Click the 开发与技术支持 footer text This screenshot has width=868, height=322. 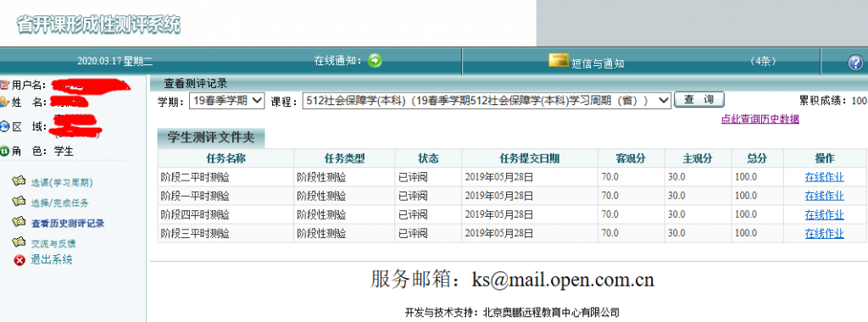512,312
